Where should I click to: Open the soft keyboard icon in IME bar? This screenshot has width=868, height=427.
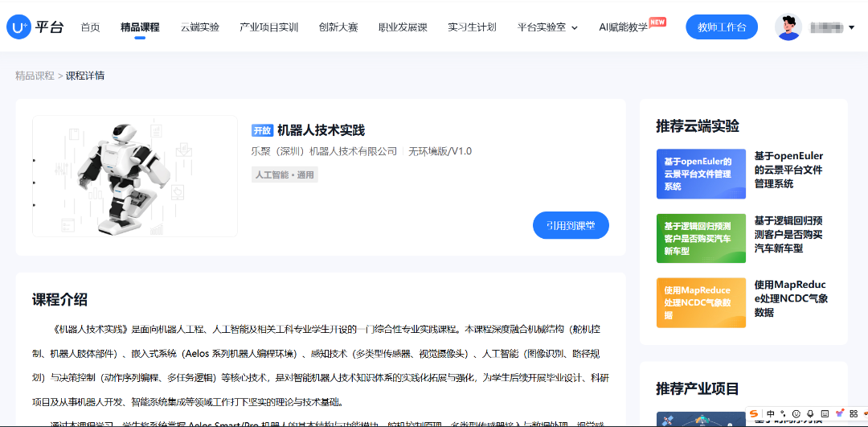[x=825, y=414]
